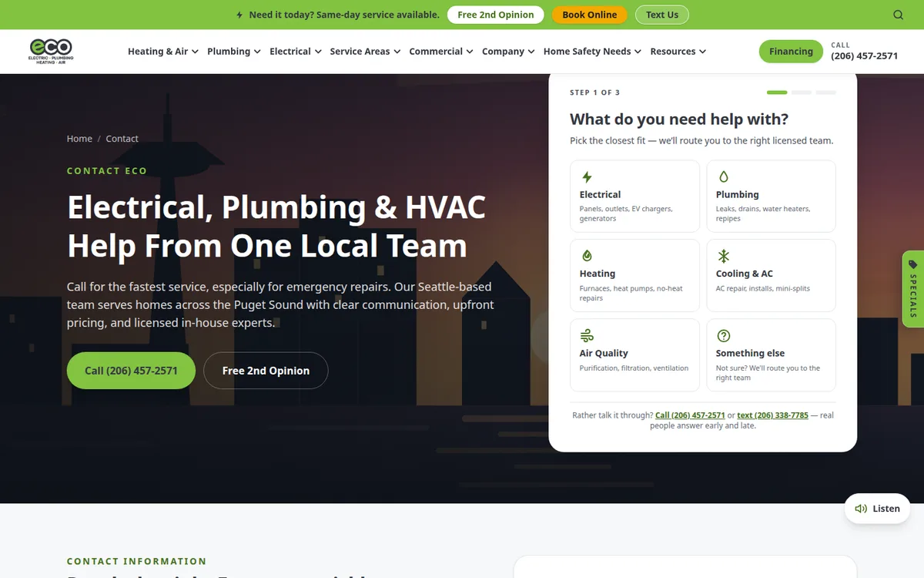Select the Electrical service card
The height and width of the screenshot is (578, 924).
(x=634, y=196)
